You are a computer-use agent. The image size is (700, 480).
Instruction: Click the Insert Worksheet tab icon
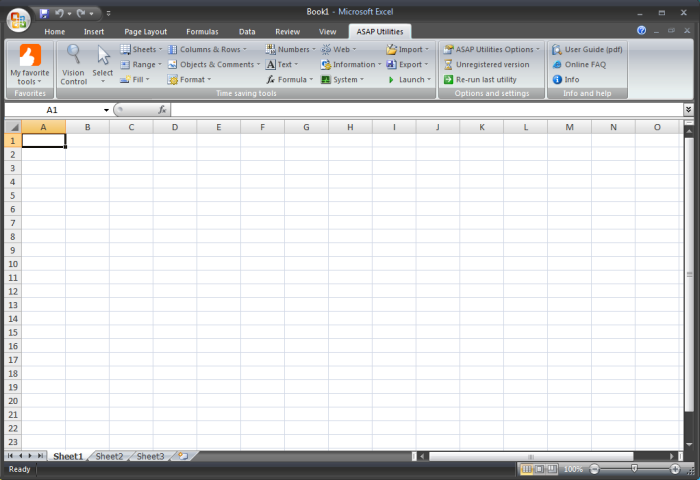coord(180,456)
